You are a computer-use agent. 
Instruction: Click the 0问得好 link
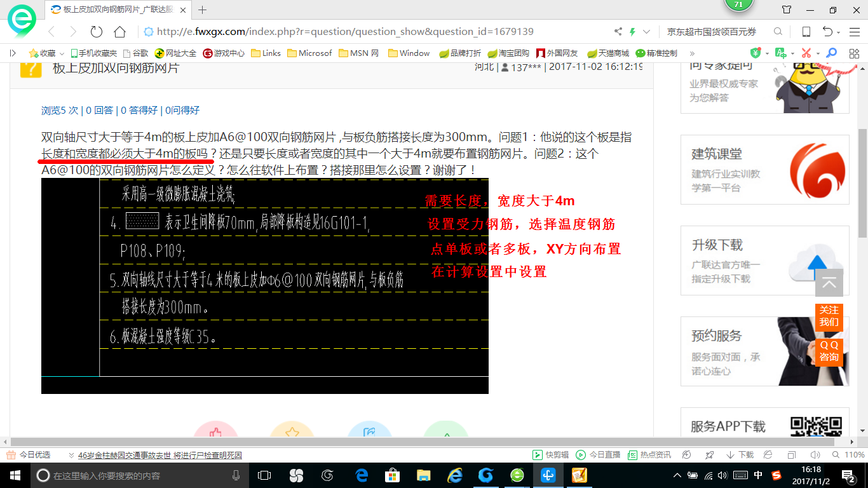[182, 110]
